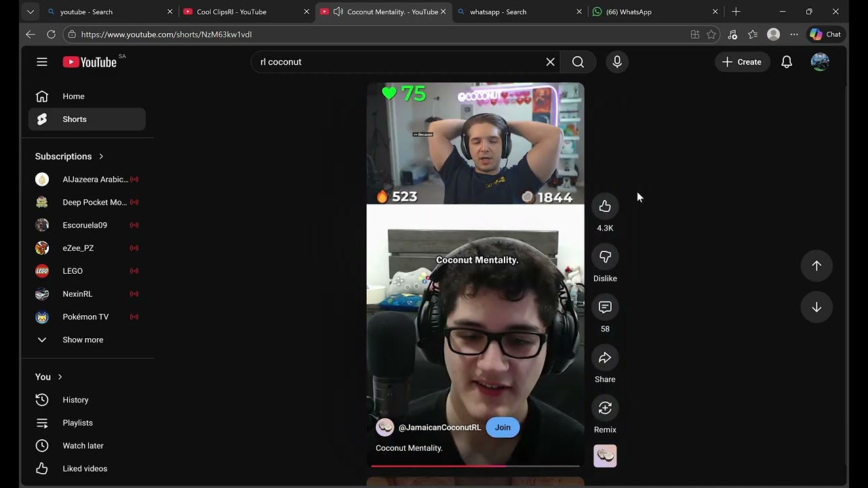Go to YouTube home via logo
Screen dimensions: 868x488
tap(90, 62)
